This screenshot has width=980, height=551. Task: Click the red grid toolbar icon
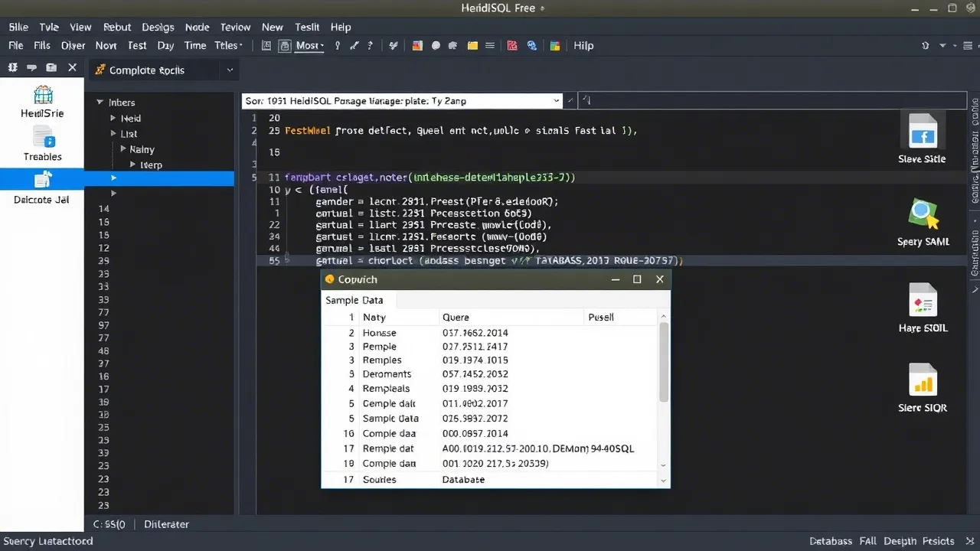click(x=512, y=46)
